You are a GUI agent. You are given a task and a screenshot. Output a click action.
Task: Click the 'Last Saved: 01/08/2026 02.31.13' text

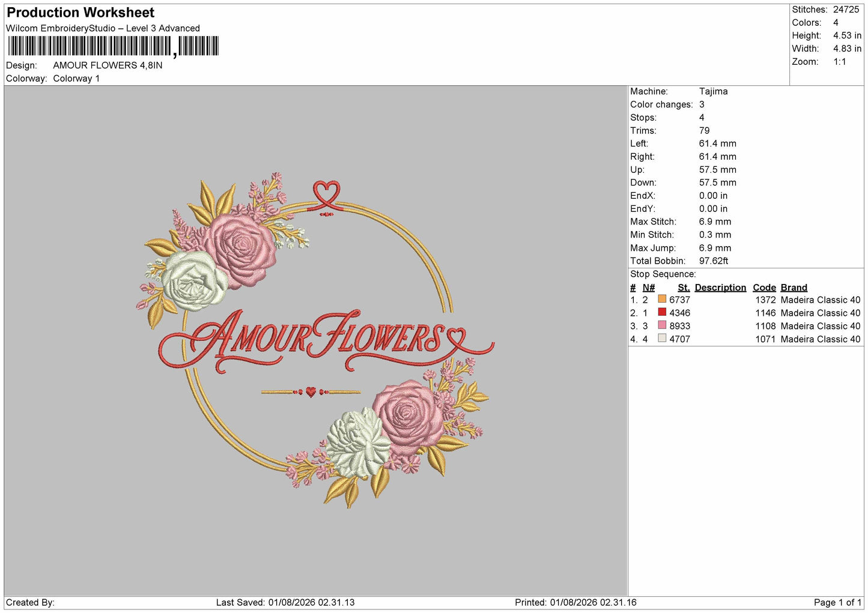coord(285,602)
